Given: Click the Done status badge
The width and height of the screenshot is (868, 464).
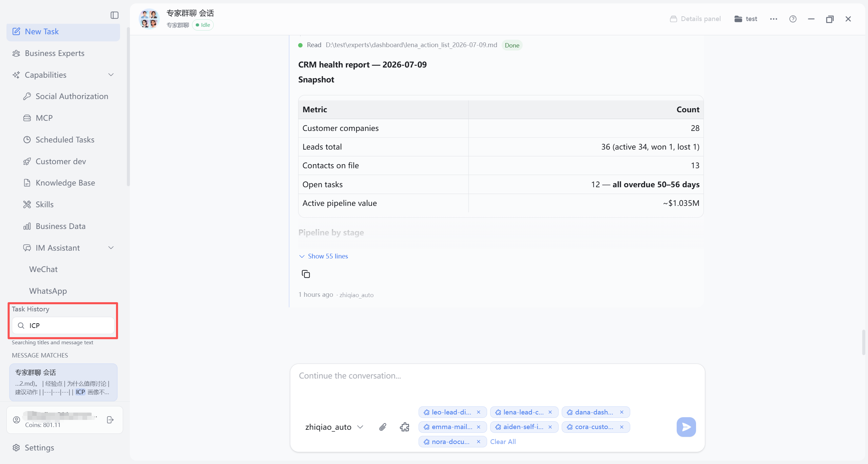Looking at the screenshot, I should (x=512, y=45).
